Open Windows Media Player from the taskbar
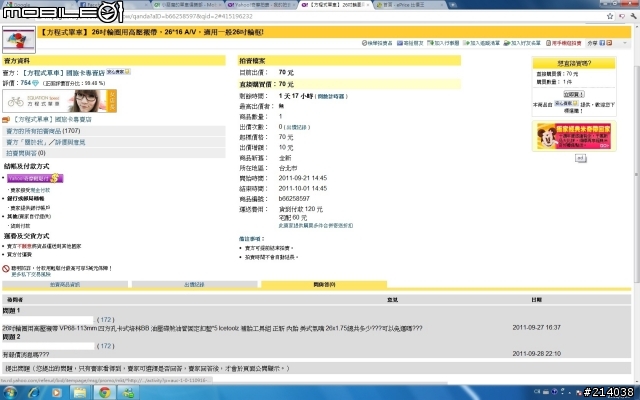This screenshot has width=640, height=400. pos(57,393)
